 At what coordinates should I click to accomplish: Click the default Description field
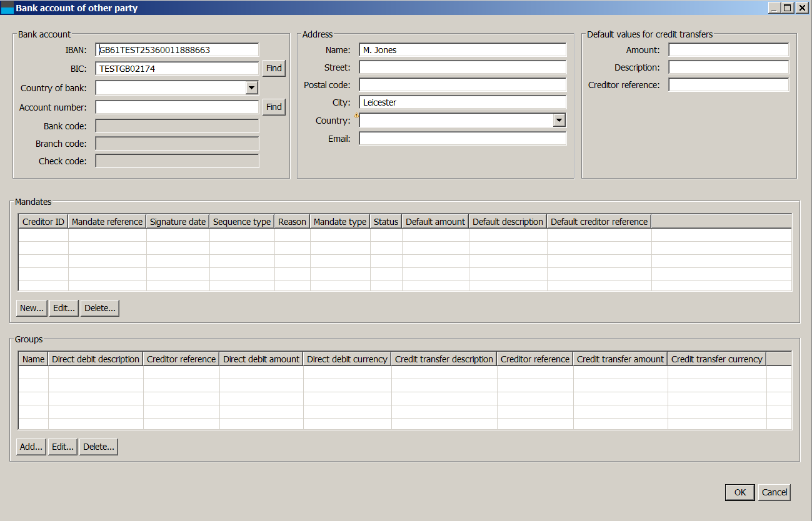(x=729, y=67)
